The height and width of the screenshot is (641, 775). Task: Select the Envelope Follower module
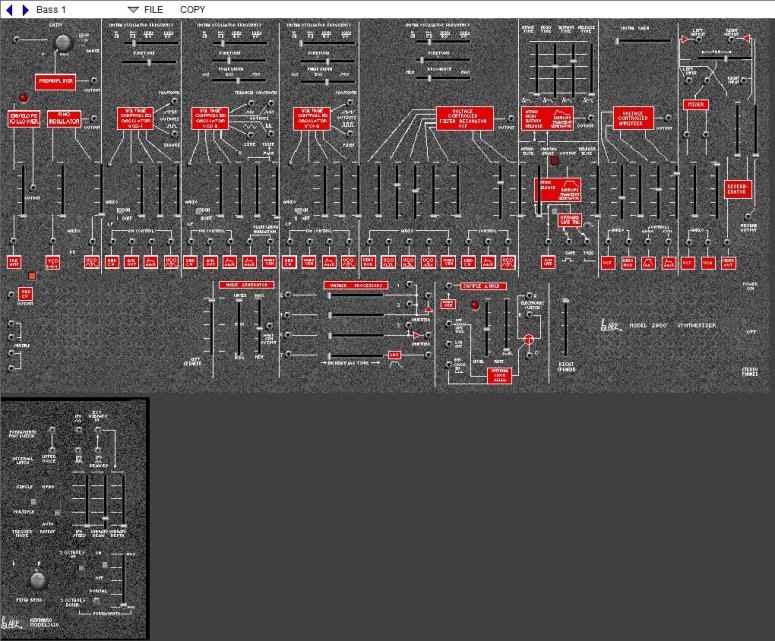pyautogui.click(x=24, y=121)
